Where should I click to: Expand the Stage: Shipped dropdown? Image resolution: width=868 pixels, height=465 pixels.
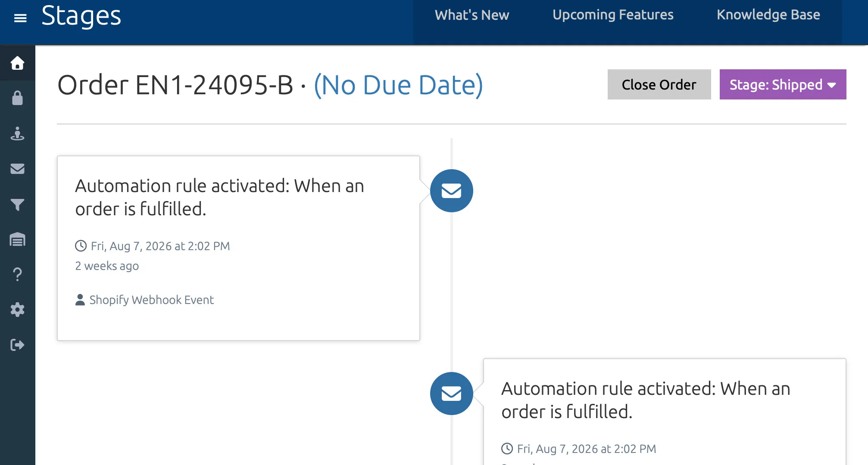(783, 84)
